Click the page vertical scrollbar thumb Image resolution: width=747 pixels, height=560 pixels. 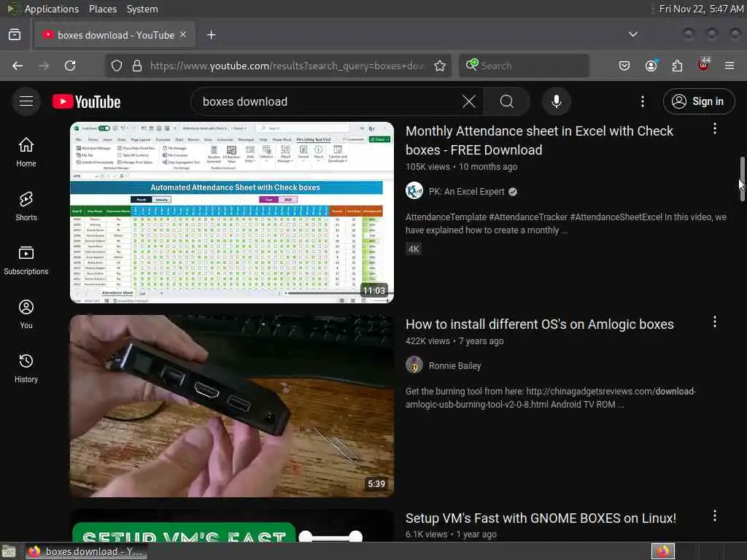(x=743, y=179)
